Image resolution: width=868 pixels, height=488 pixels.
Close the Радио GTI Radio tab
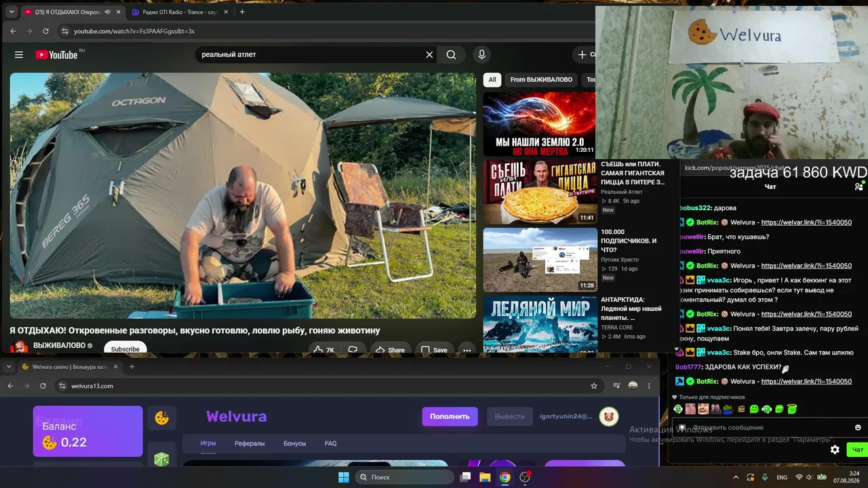click(x=225, y=12)
